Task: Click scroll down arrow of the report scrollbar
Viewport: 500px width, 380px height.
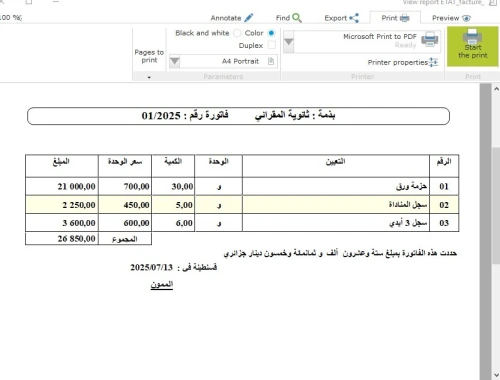Action: (x=496, y=375)
